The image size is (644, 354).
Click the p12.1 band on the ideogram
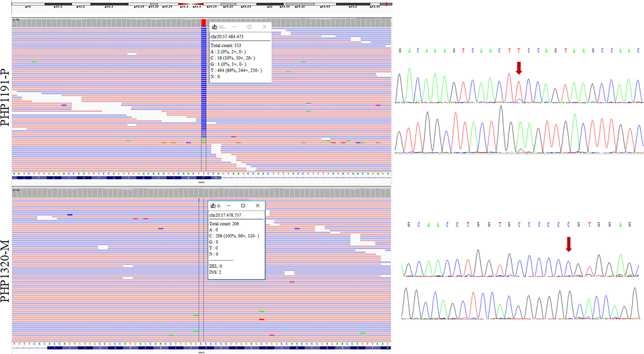point(109,4)
